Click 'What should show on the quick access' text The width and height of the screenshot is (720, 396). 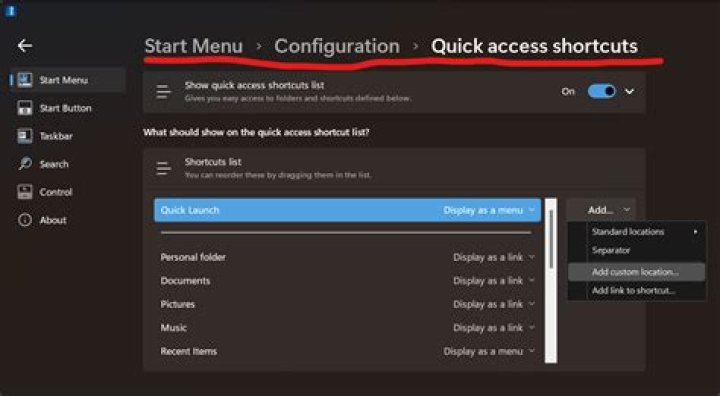(256, 132)
